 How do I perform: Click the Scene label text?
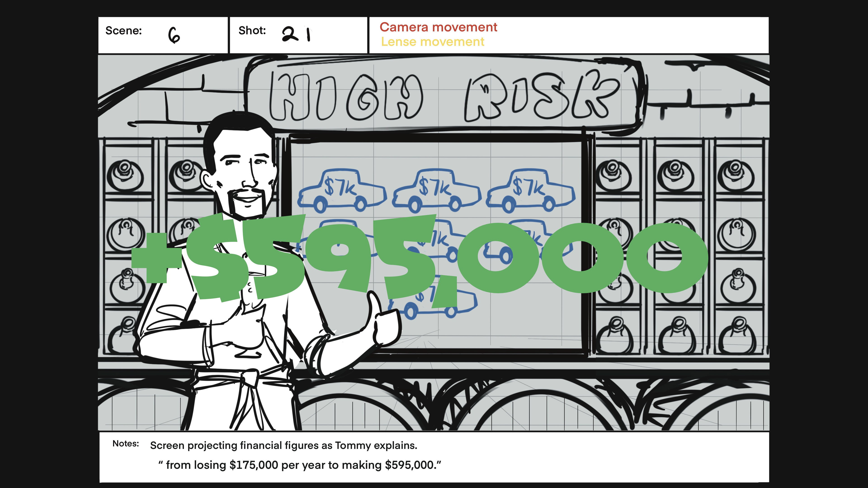pyautogui.click(x=123, y=31)
